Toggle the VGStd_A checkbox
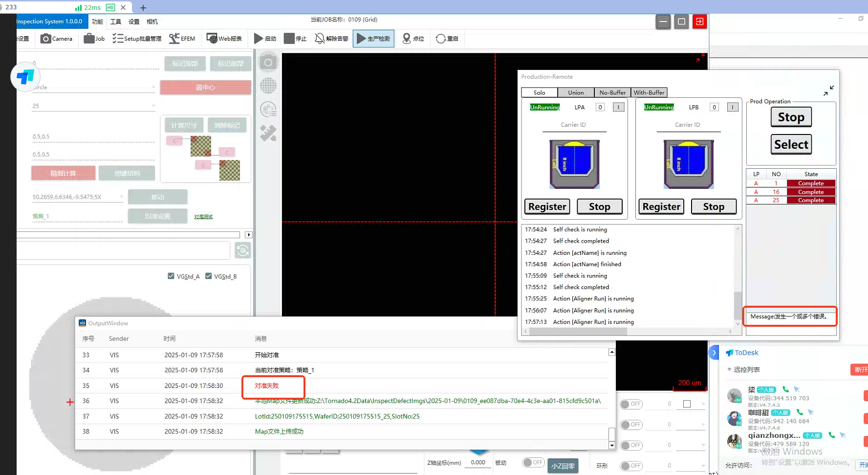The height and width of the screenshot is (475, 868). coord(171,276)
